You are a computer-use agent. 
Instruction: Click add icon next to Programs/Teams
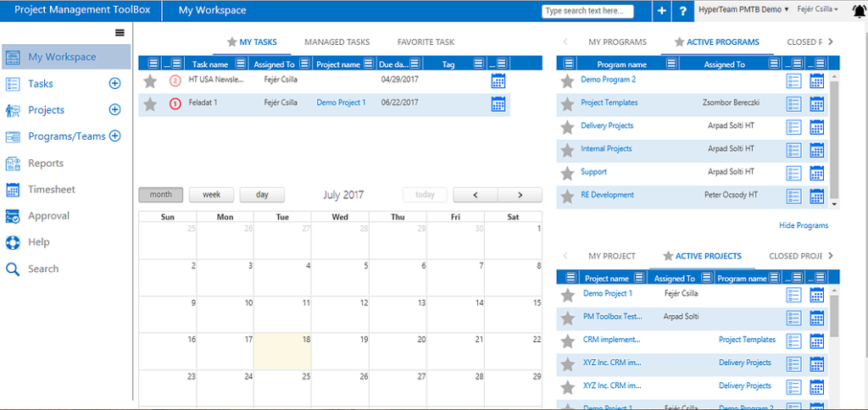click(x=115, y=136)
